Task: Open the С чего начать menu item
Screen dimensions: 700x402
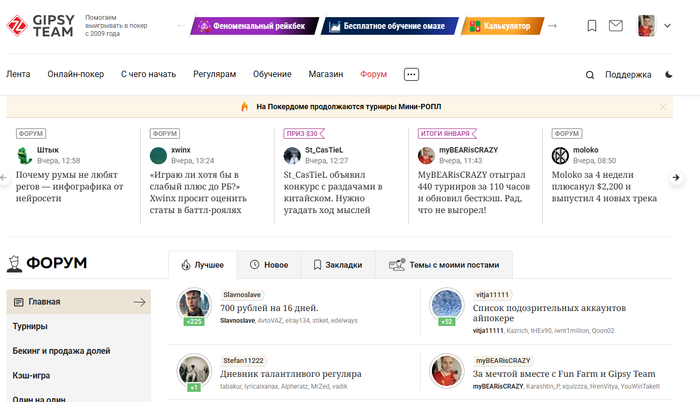Action: (x=149, y=74)
